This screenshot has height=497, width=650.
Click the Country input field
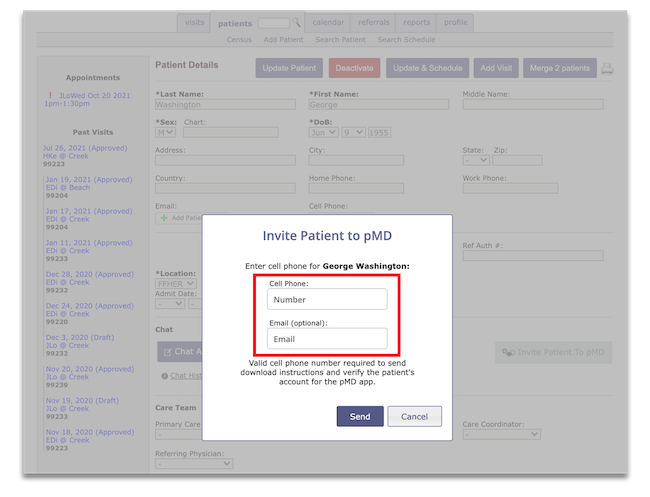(226, 189)
